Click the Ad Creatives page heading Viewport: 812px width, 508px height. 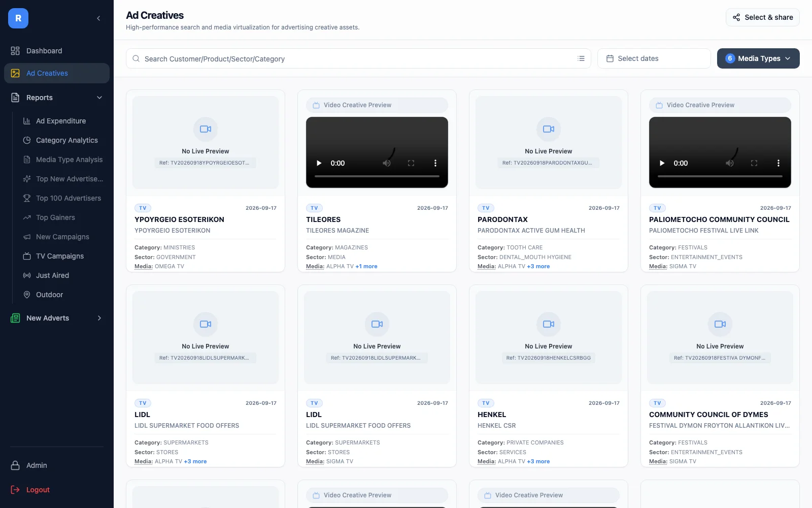tap(155, 15)
